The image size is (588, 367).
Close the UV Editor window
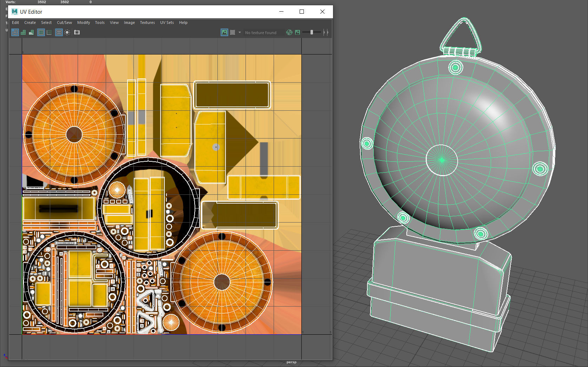pos(322,12)
